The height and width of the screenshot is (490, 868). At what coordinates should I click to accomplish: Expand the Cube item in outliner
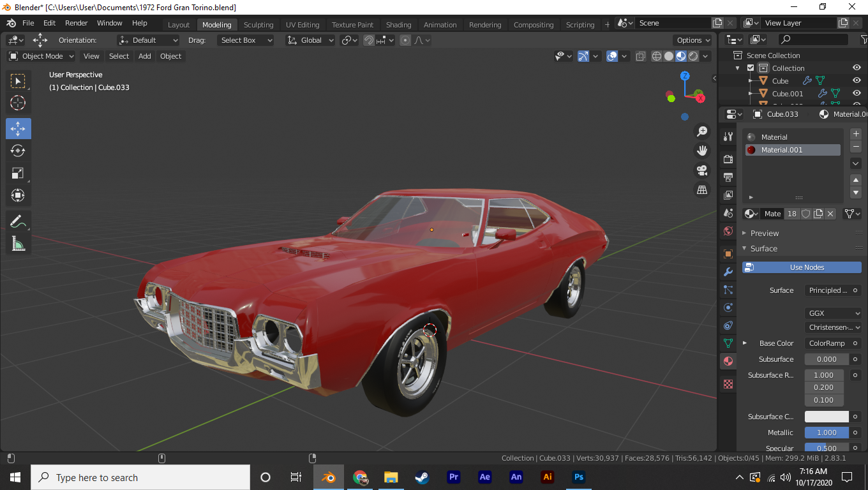751,81
